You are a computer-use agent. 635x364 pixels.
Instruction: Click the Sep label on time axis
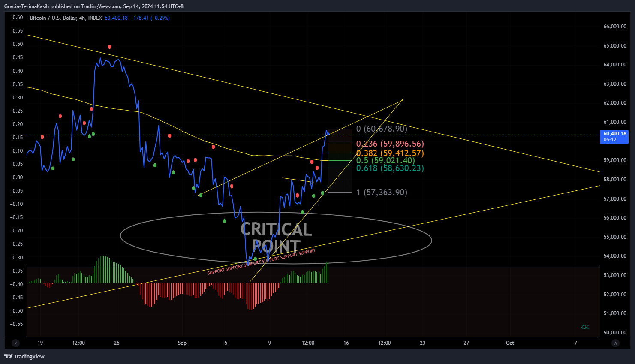coord(182,343)
